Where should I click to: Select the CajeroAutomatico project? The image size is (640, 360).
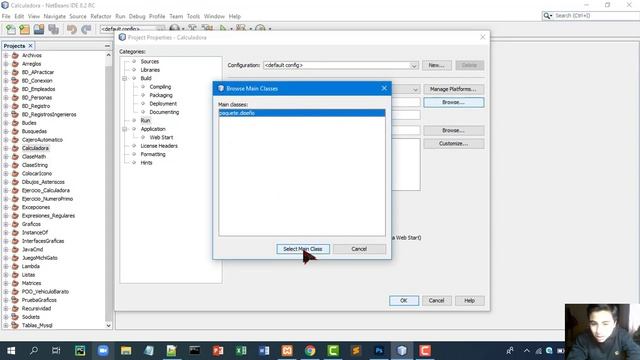tap(42, 140)
